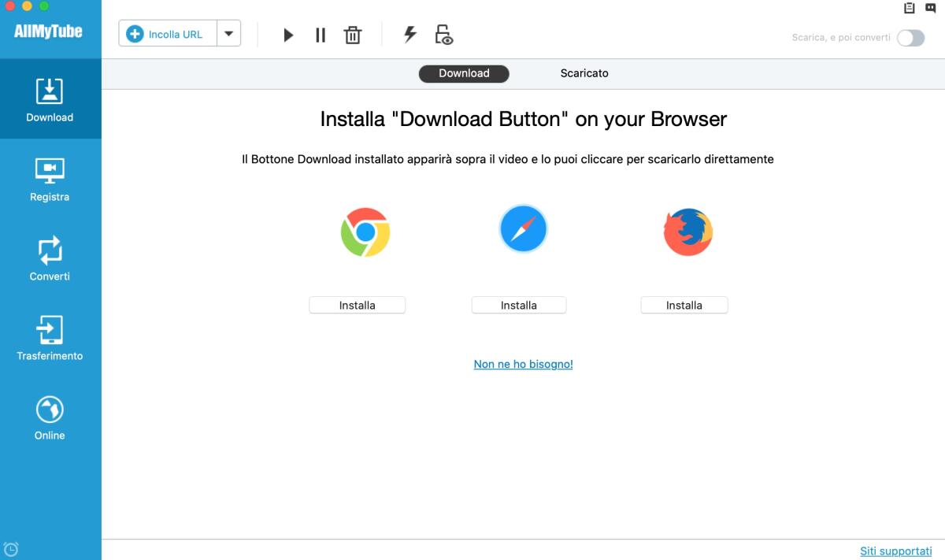Open the task list icon top right
The height and width of the screenshot is (560, 945).
(908, 8)
